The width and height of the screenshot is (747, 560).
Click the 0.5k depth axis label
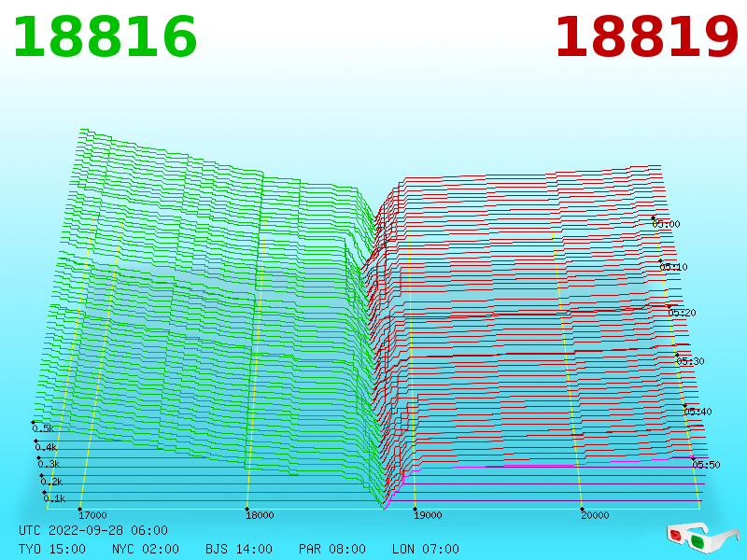(x=43, y=428)
